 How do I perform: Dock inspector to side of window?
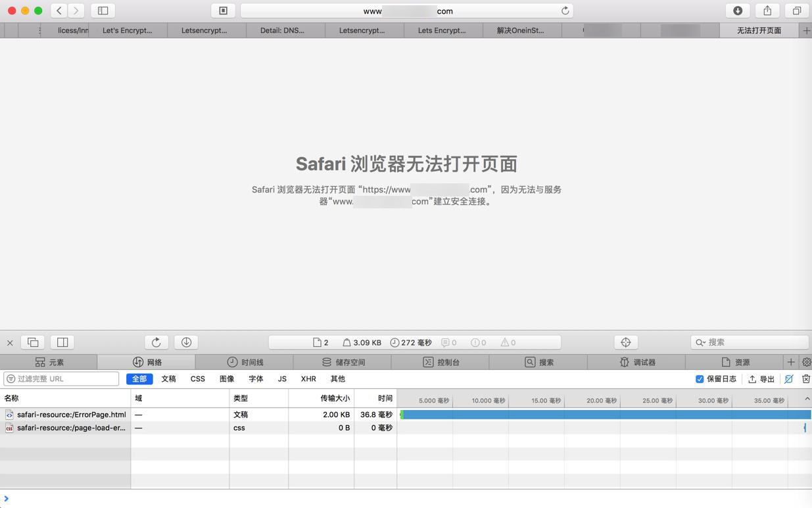62,342
